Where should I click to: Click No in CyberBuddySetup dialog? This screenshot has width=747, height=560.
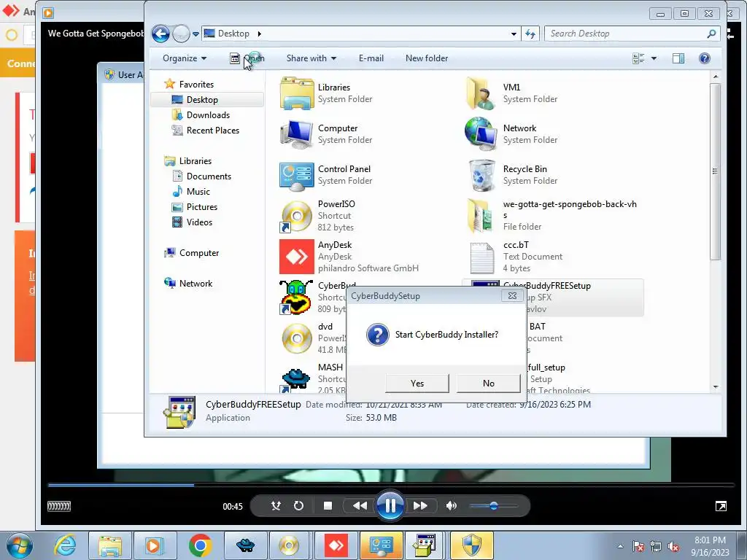tap(488, 384)
